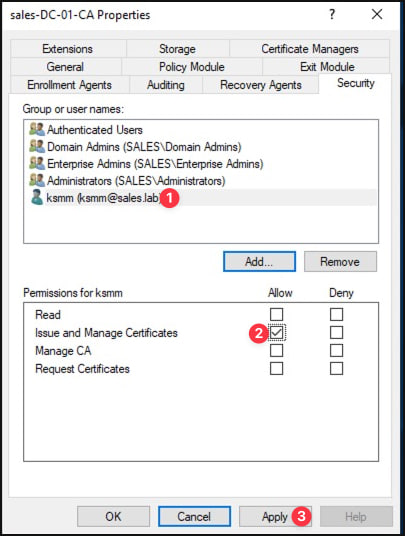Check Deny for Issue and Manage Certificates
The image size is (405, 536).
(336, 332)
